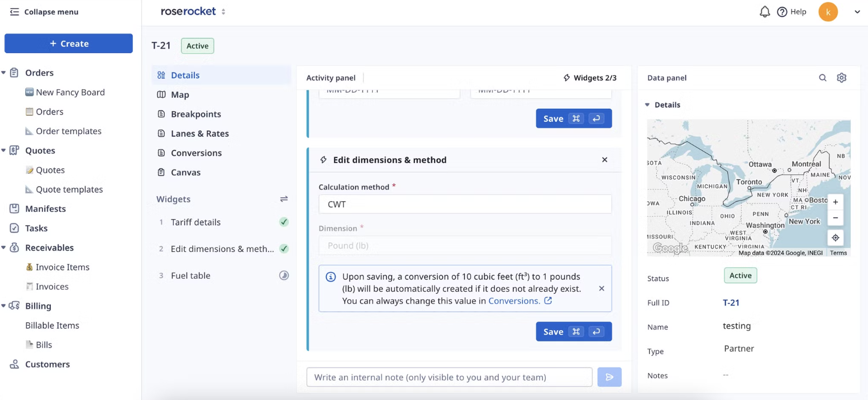Switch to the Lanes & Rates tab
This screenshot has width=868, height=400.
pos(199,134)
